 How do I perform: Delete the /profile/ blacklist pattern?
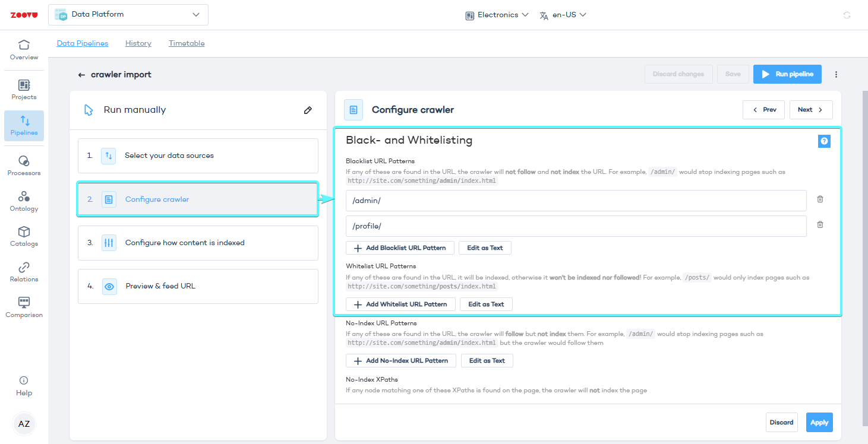[820, 225]
